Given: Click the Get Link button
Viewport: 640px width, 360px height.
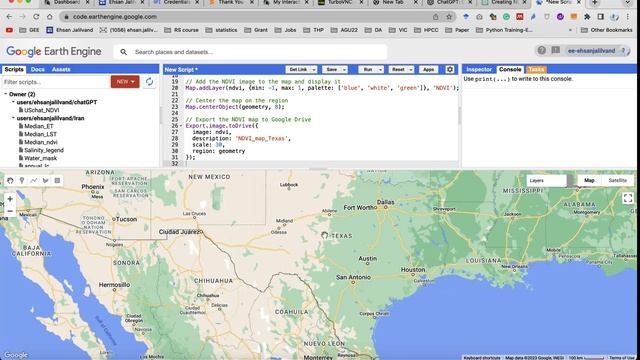Looking at the screenshot, I should click(x=298, y=70).
